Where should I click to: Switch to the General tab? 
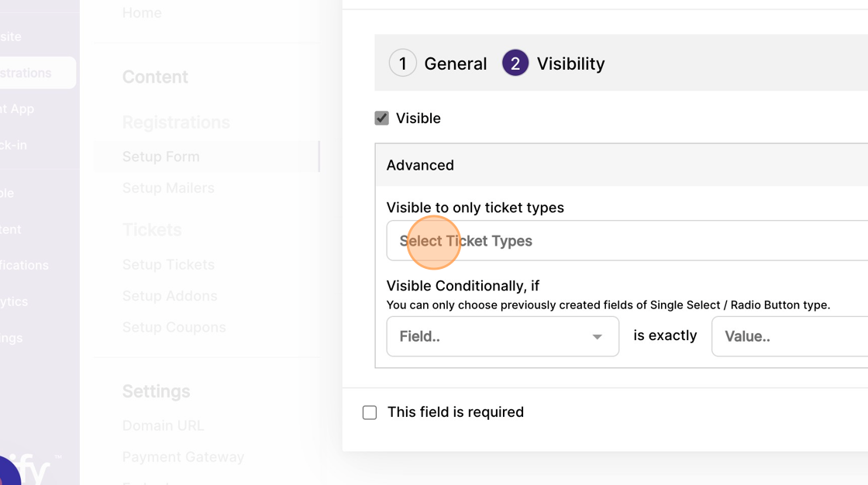pos(455,64)
